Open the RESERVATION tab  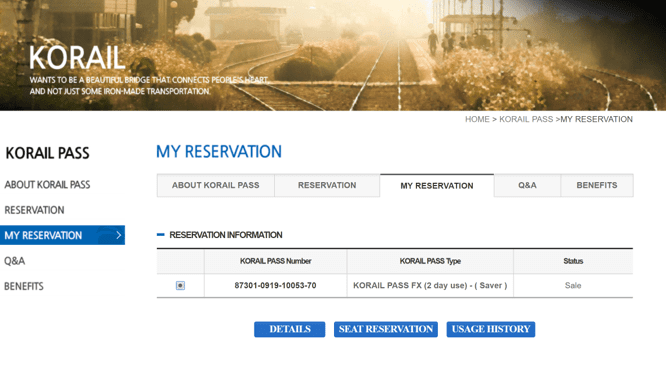(327, 185)
